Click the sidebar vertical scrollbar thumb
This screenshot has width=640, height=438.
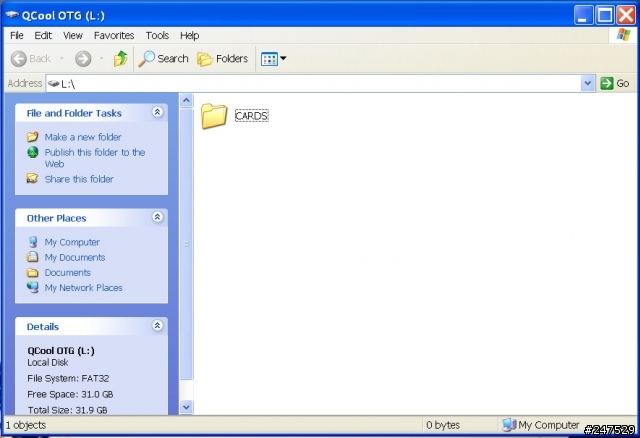coord(186,244)
